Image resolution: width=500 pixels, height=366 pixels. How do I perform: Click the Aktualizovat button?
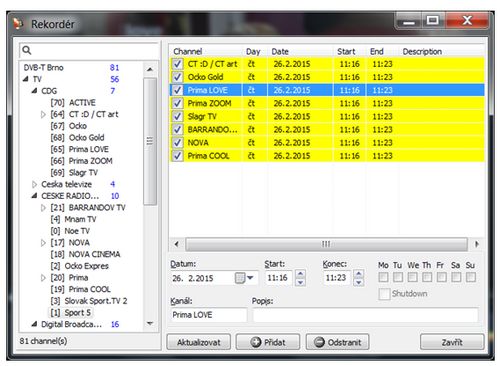pos(199,342)
